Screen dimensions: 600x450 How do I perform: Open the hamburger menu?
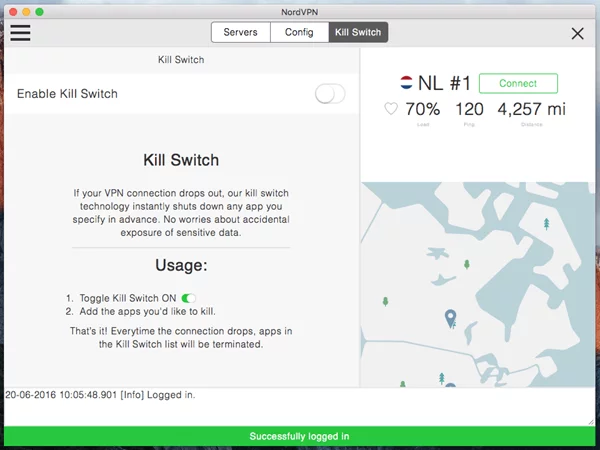click(x=20, y=33)
